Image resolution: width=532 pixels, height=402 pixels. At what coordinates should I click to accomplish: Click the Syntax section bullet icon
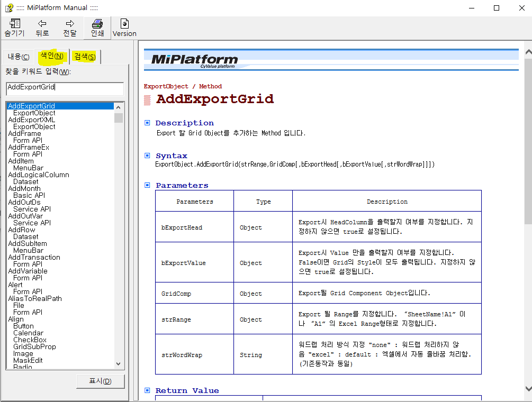click(147, 156)
